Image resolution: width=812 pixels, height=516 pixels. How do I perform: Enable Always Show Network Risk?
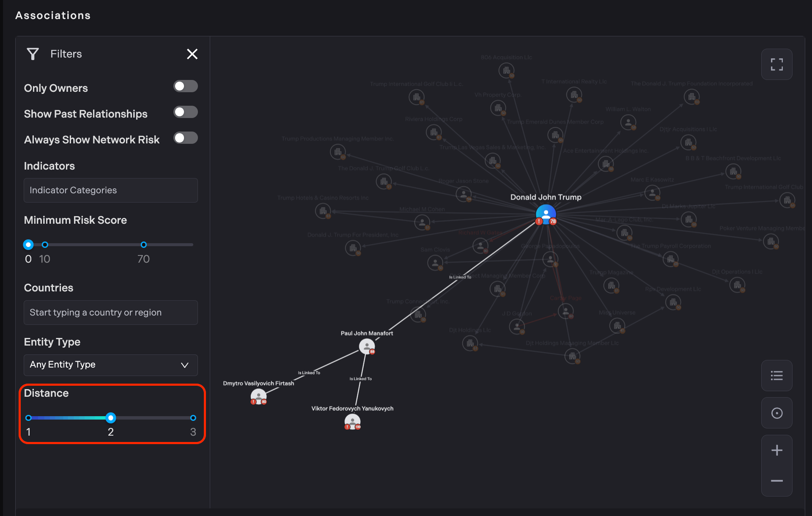(x=185, y=138)
